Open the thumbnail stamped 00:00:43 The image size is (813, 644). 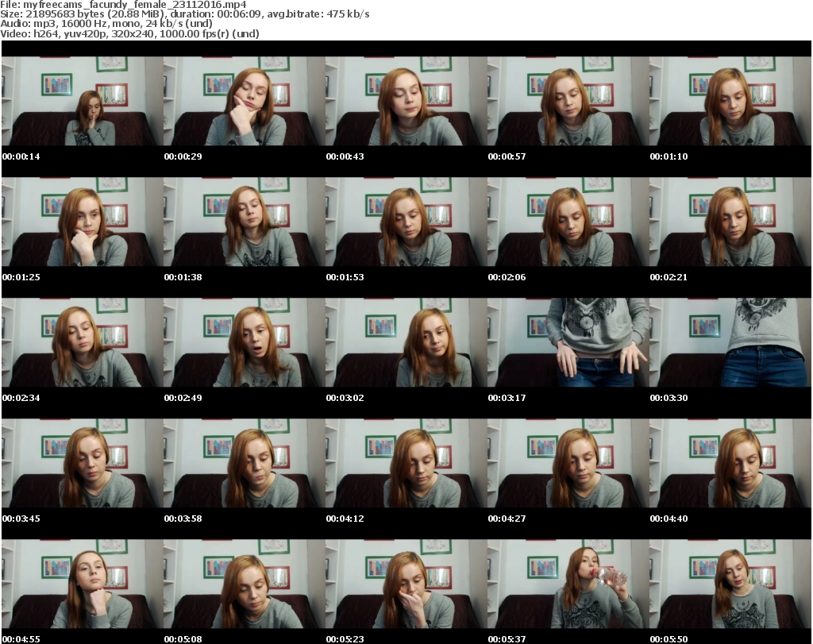pyautogui.click(x=406, y=101)
